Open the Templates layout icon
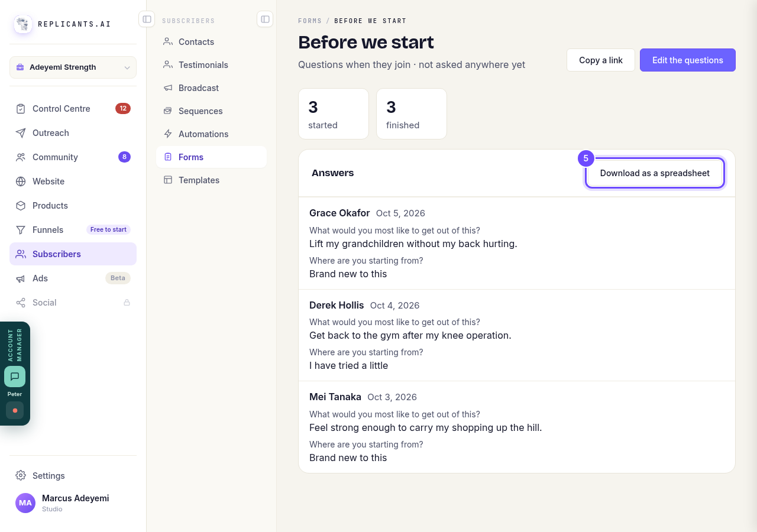This screenshot has width=757, height=532. 168,180
